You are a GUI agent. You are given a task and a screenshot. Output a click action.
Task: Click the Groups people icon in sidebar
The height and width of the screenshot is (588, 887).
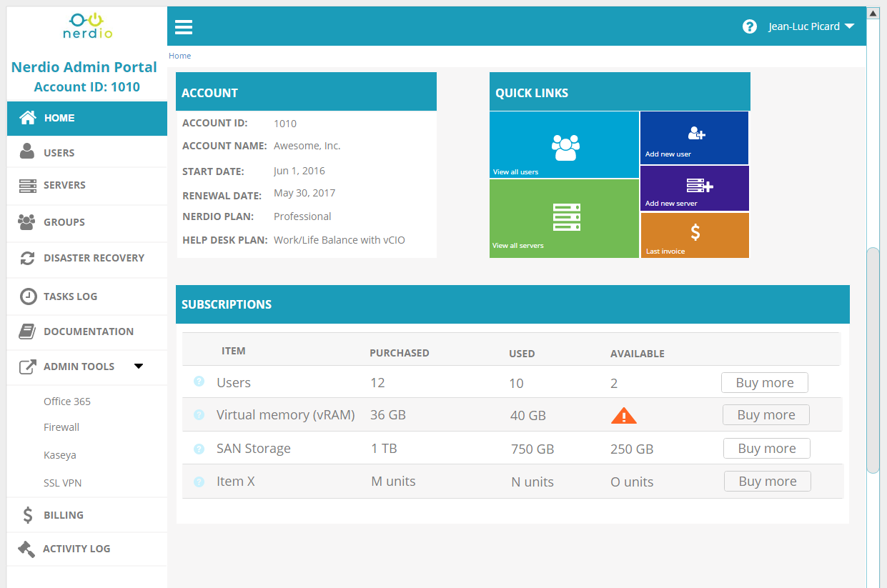(x=26, y=222)
